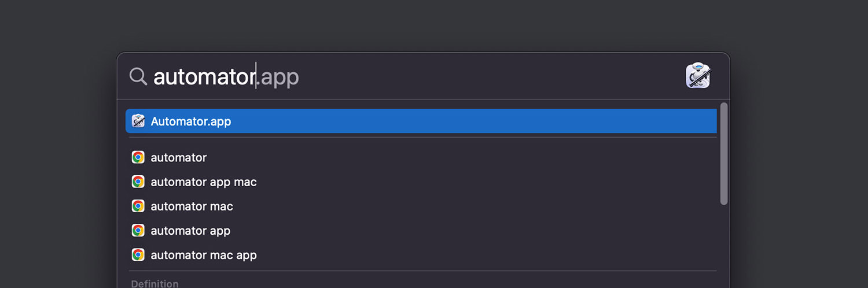Image resolution: width=868 pixels, height=288 pixels.
Task: Click the magnifying glass search icon
Action: 138,76
